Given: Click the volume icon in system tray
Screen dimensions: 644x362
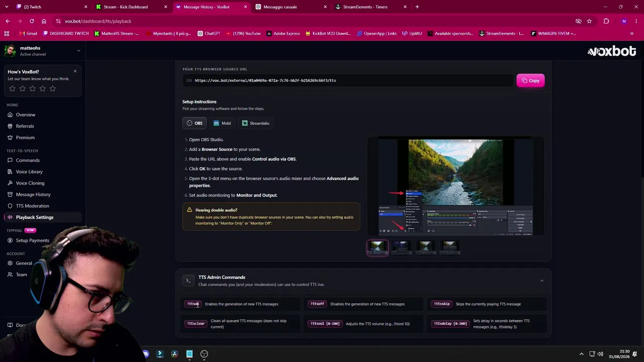Looking at the screenshot, I should (600, 354).
